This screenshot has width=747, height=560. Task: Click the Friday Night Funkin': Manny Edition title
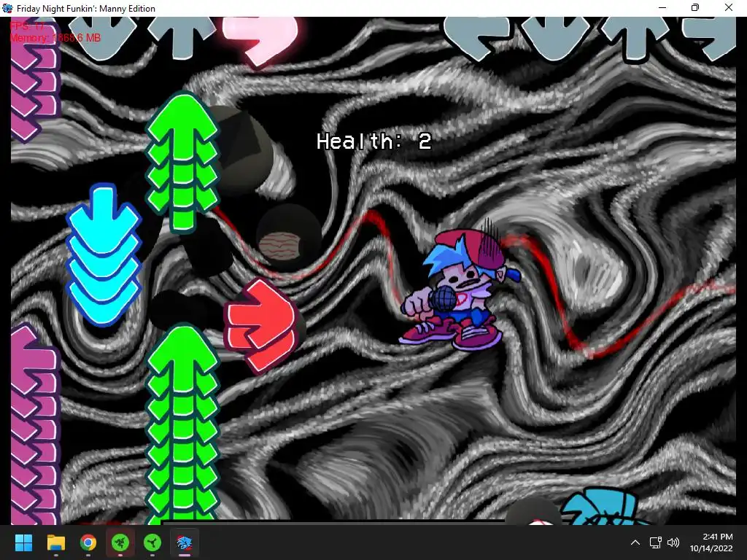click(86, 9)
